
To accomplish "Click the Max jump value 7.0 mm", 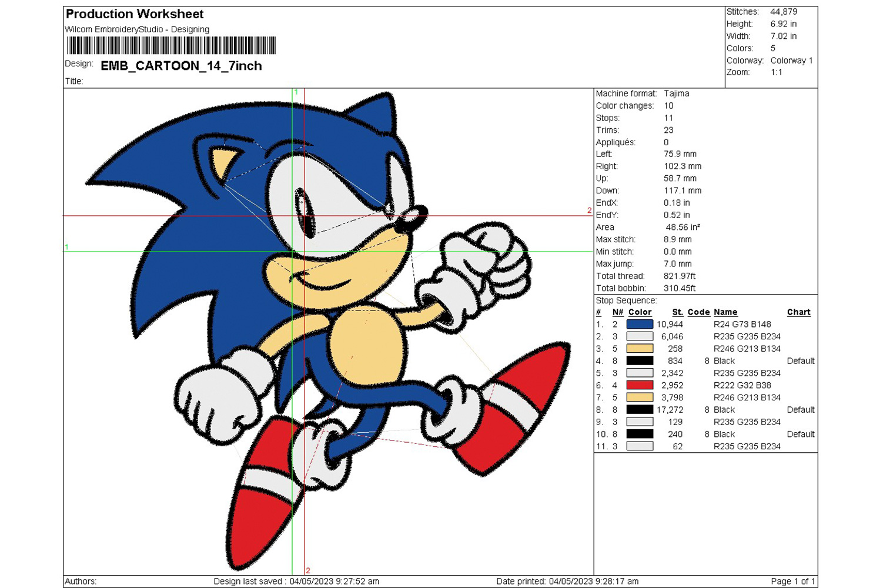I will click(x=678, y=264).
